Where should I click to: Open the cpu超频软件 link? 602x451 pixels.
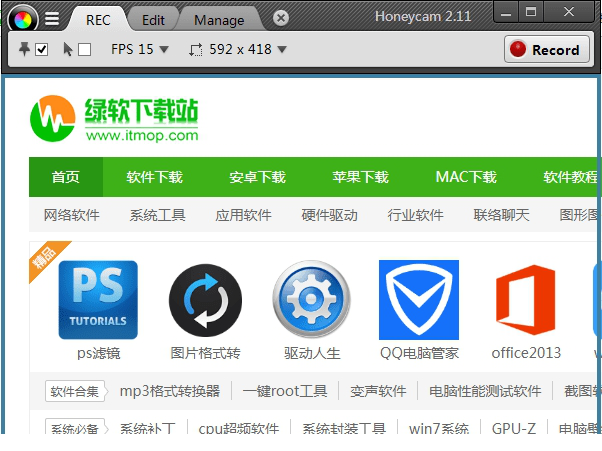[x=239, y=428]
